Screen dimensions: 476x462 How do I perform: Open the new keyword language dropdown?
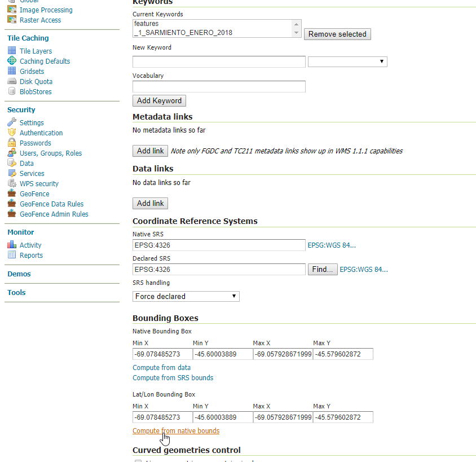pyautogui.click(x=347, y=61)
